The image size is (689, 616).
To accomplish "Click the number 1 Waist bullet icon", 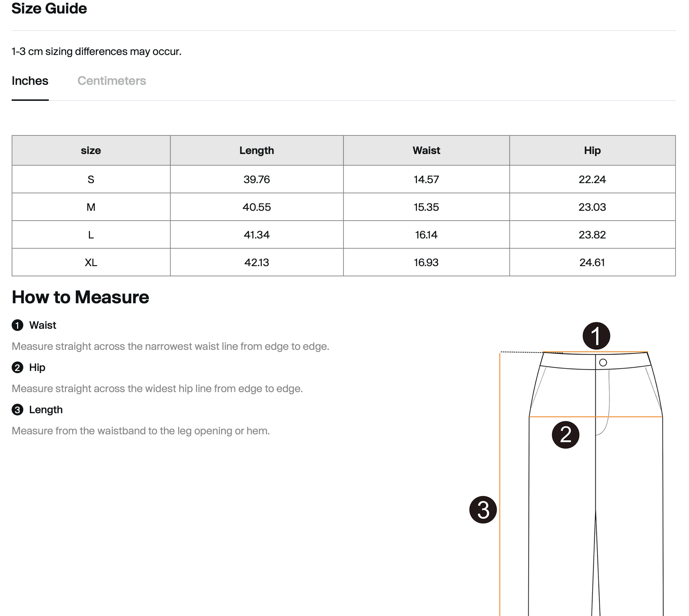I will (17, 325).
